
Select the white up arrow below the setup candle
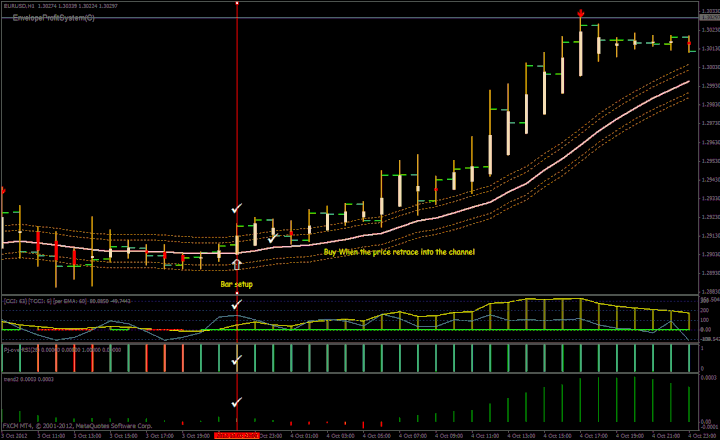pos(236,264)
